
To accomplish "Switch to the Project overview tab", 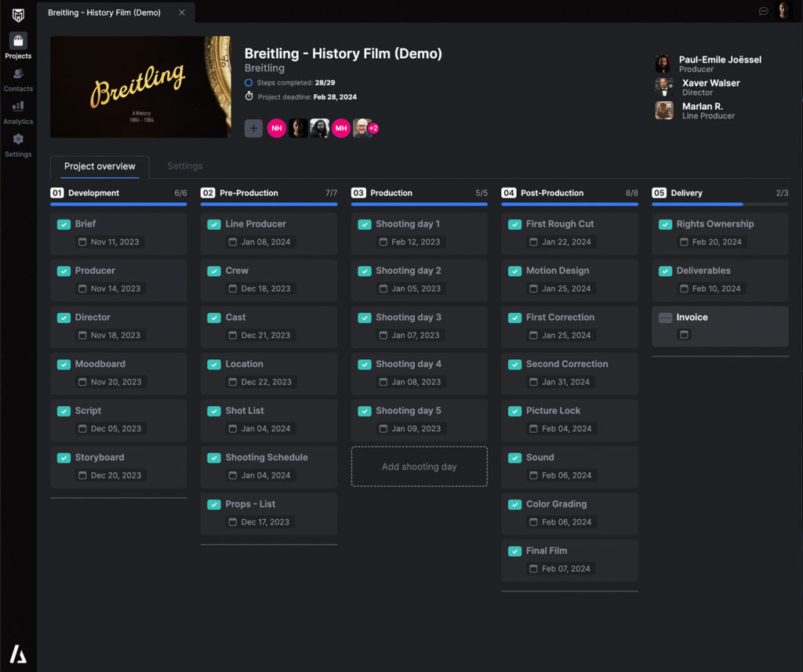I will point(100,166).
